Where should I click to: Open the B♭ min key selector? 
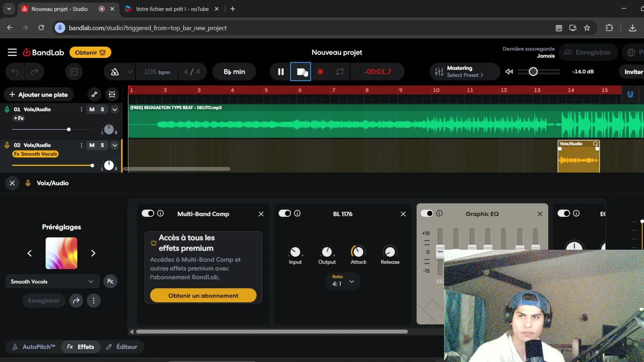pyautogui.click(x=234, y=72)
